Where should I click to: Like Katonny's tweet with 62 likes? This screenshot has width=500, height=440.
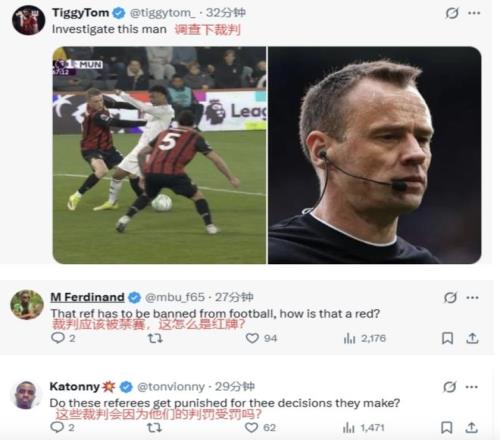(251, 427)
